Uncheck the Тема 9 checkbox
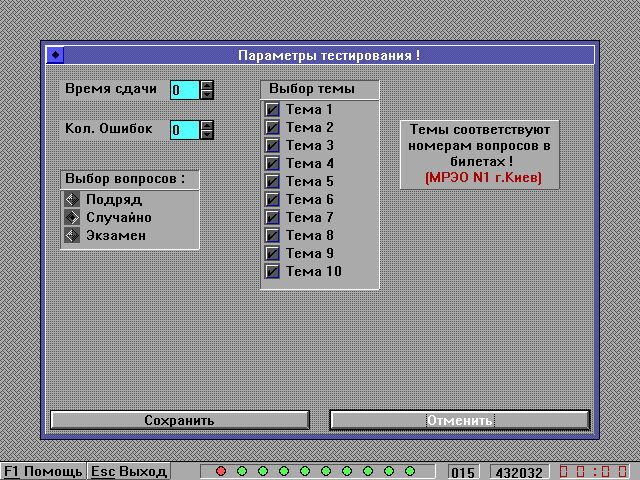Screen dimensions: 640x480 coord(272,253)
